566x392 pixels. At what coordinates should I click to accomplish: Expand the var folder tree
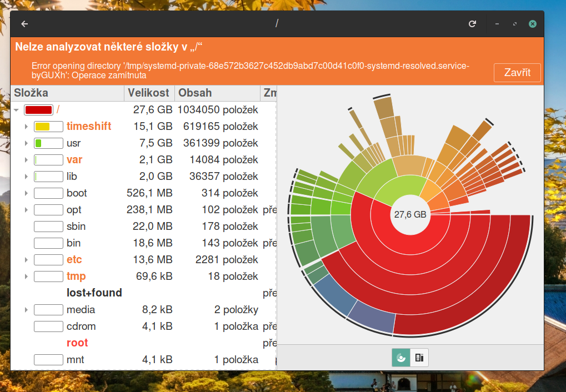click(26, 160)
